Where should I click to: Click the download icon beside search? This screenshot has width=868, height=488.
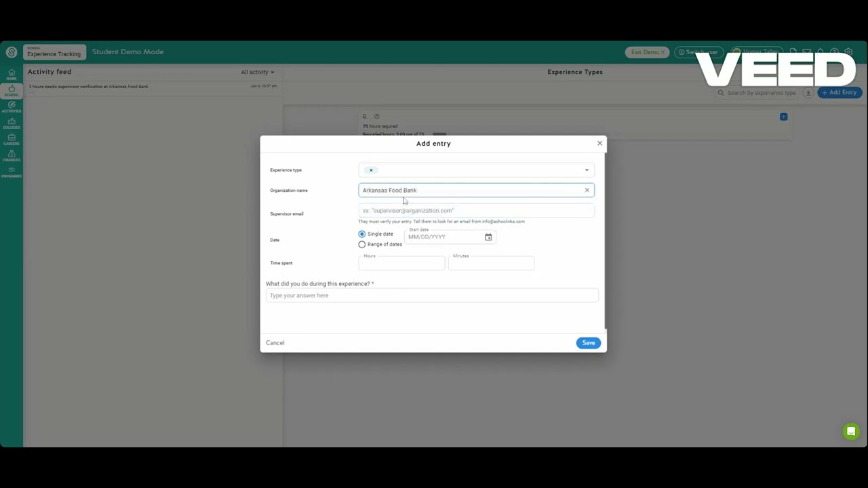tap(808, 93)
